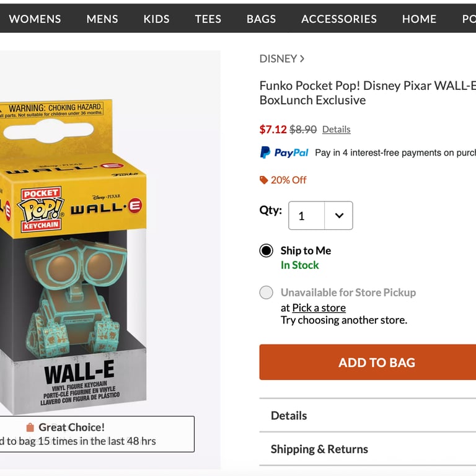
Task: Open the HOME navigation item
Action: pos(419,19)
